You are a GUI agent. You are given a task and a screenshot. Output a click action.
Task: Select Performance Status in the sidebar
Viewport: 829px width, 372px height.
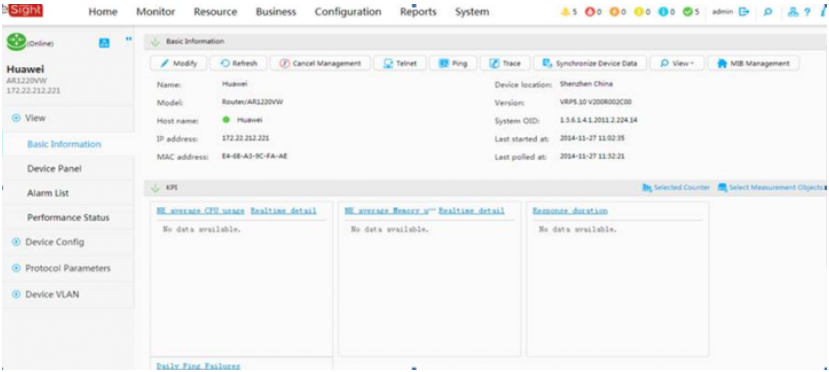(x=68, y=218)
